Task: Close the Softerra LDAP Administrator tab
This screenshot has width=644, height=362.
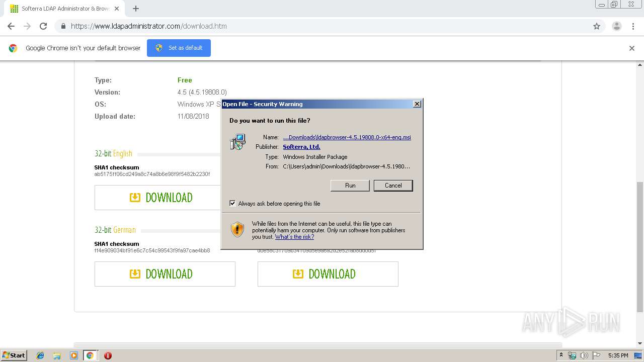Action: coord(117,9)
